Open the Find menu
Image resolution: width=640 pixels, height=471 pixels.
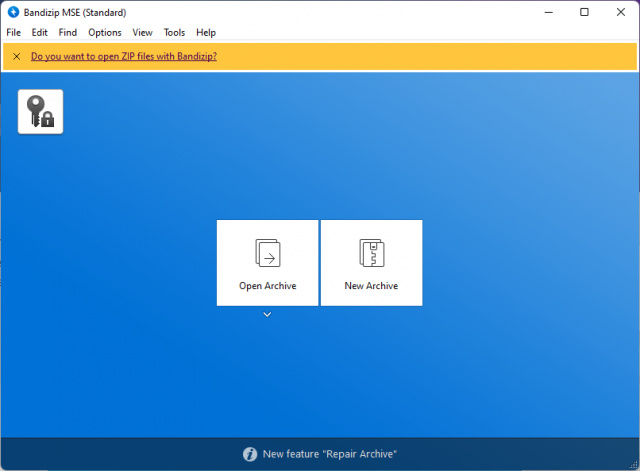tap(68, 33)
